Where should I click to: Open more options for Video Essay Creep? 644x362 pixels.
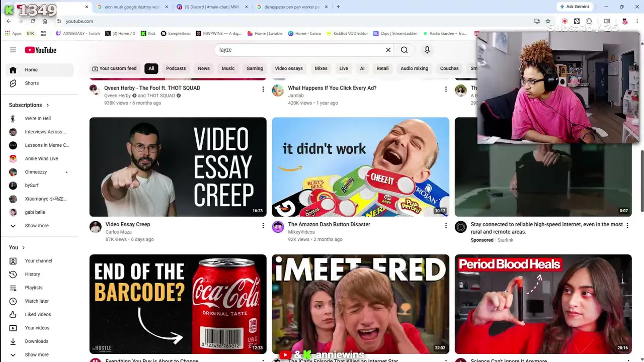263,226
